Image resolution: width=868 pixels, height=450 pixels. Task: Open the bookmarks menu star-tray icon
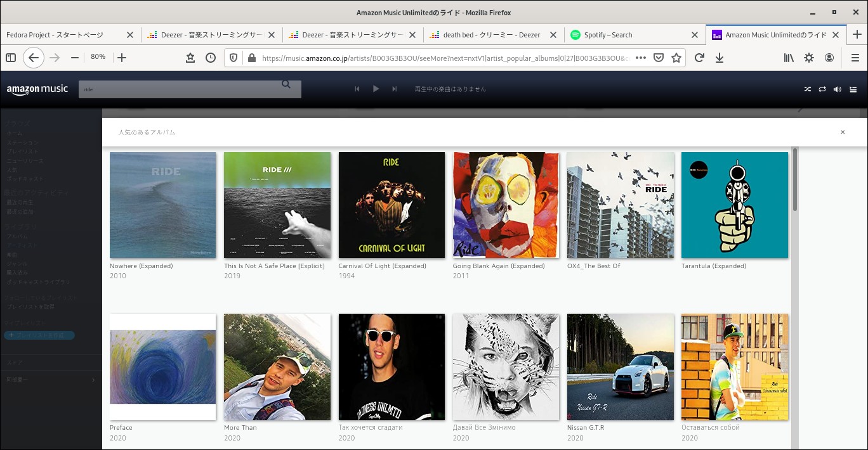(x=190, y=58)
